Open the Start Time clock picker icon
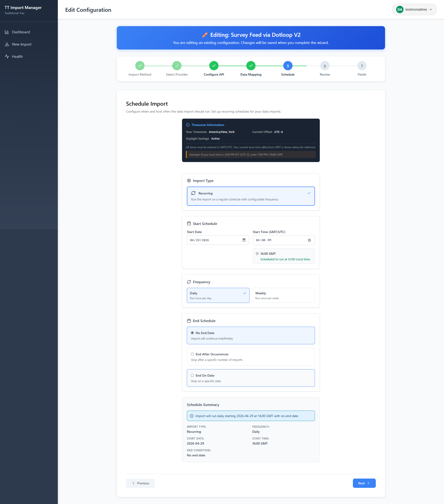Viewport: 444px width, 504px height. pyautogui.click(x=309, y=240)
